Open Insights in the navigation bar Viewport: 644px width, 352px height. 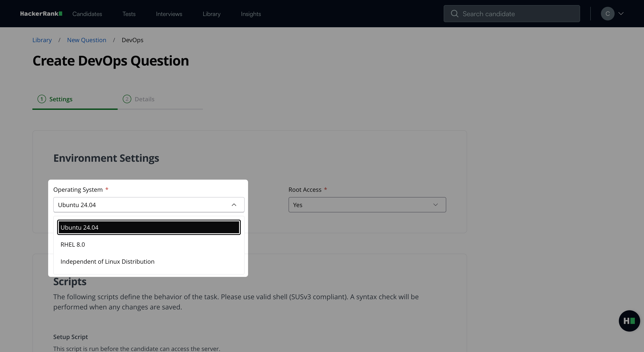[x=251, y=14]
